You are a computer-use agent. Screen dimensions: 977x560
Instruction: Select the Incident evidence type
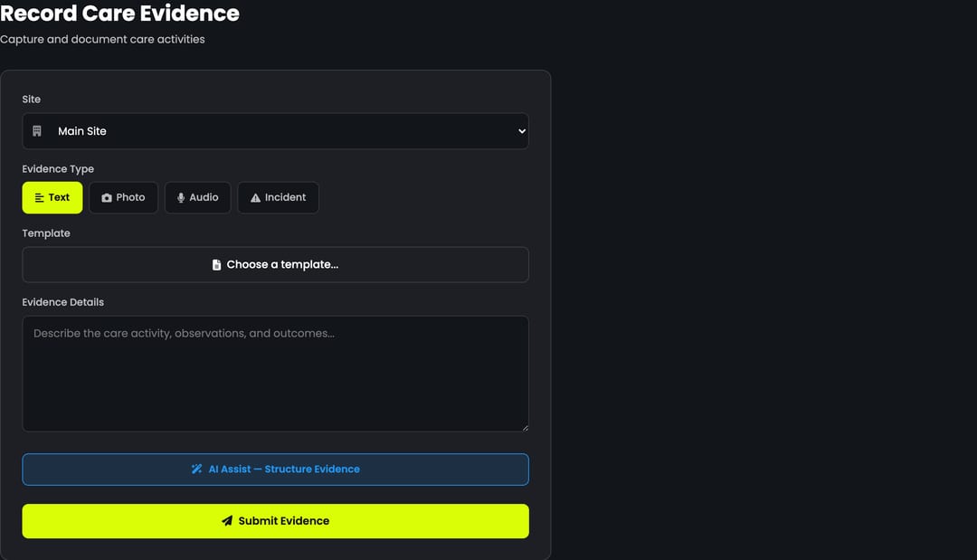[x=278, y=197]
